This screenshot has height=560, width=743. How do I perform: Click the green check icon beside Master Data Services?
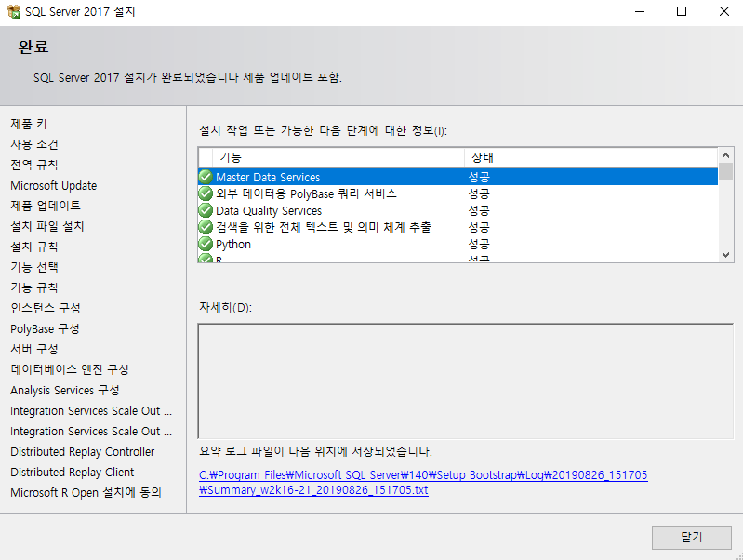(206, 177)
